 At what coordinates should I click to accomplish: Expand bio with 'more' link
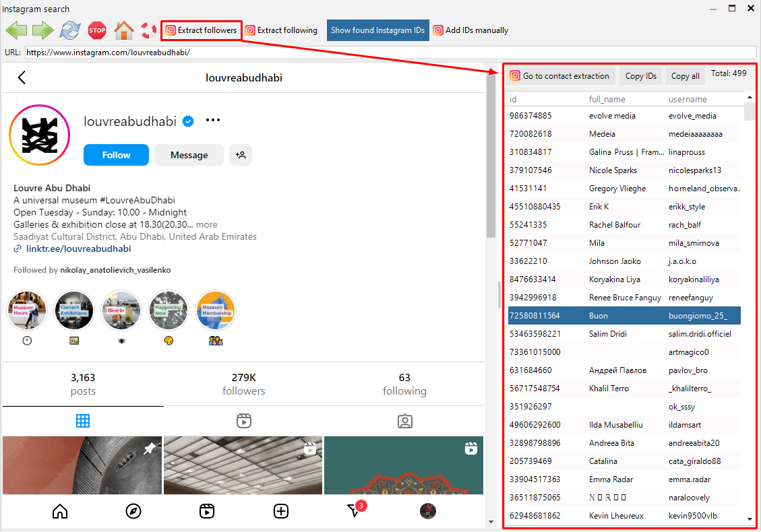pos(207,224)
